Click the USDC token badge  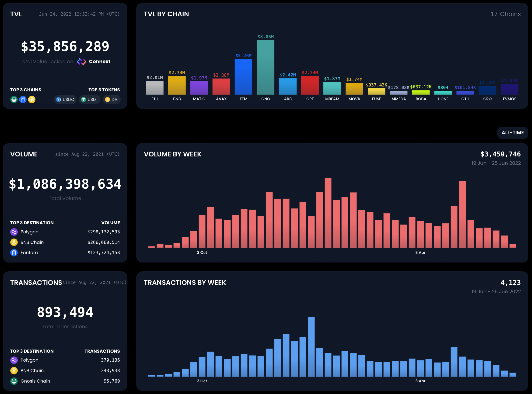[x=65, y=100]
